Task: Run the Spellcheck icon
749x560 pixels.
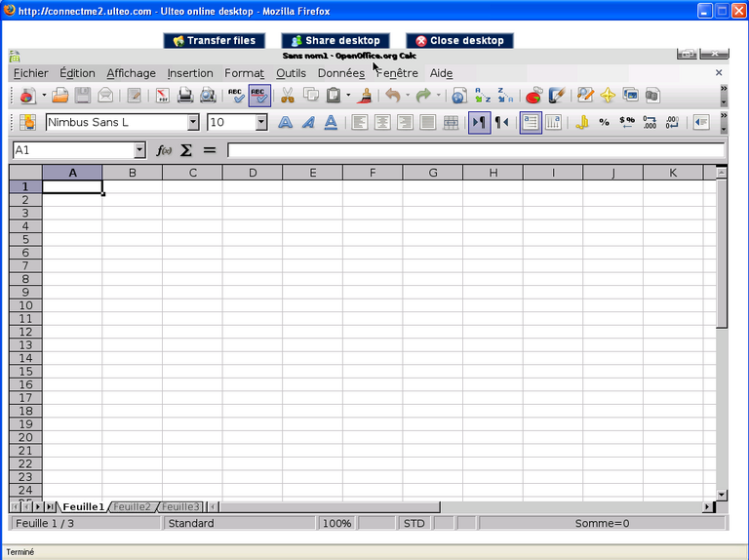Action: coord(236,96)
